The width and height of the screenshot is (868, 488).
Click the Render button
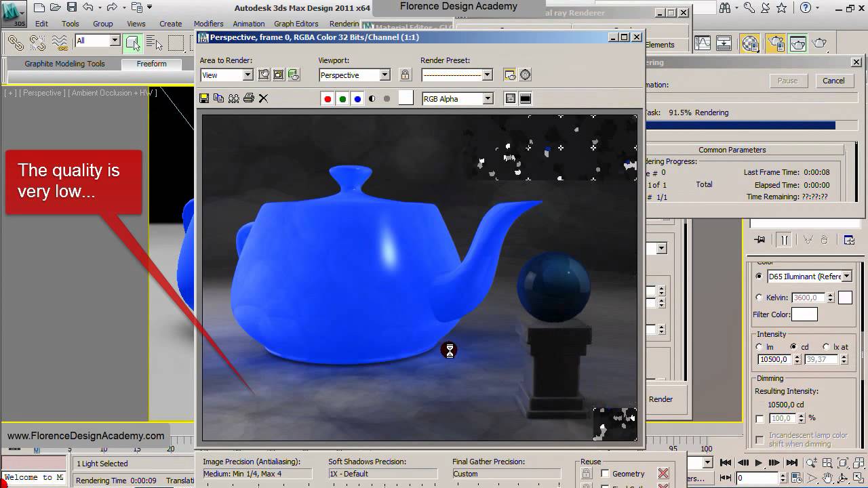tap(660, 399)
